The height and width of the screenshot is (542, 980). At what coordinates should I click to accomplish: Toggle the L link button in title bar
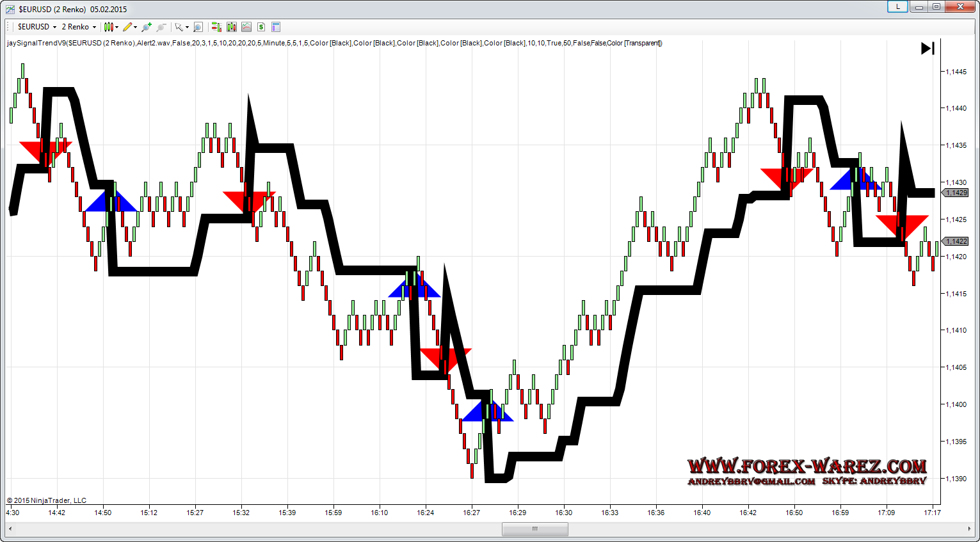[x=897, y=6]
